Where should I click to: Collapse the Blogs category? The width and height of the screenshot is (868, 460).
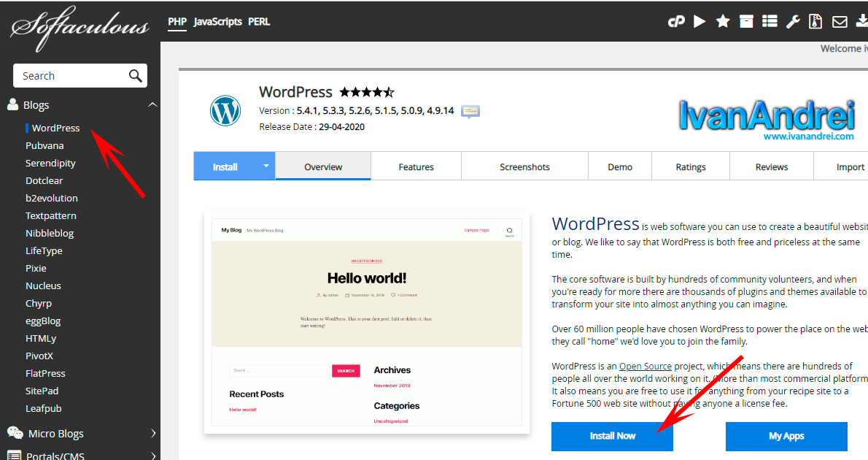[152, 104]
